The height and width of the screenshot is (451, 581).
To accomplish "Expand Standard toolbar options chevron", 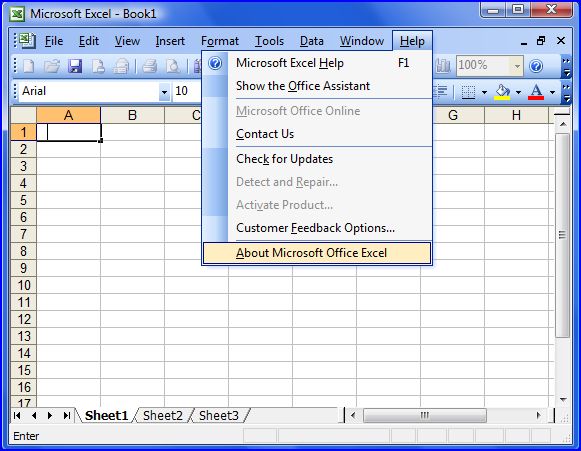I will click(x=566, y=66).
